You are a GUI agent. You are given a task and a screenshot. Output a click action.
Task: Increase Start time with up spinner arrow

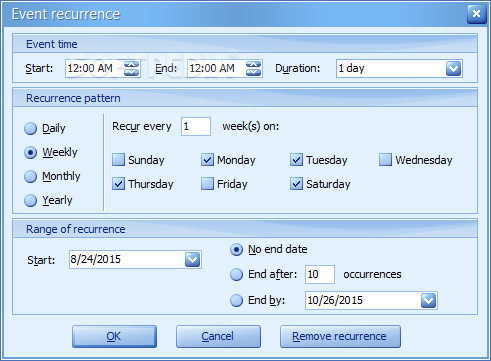click(x=131, y=64)
